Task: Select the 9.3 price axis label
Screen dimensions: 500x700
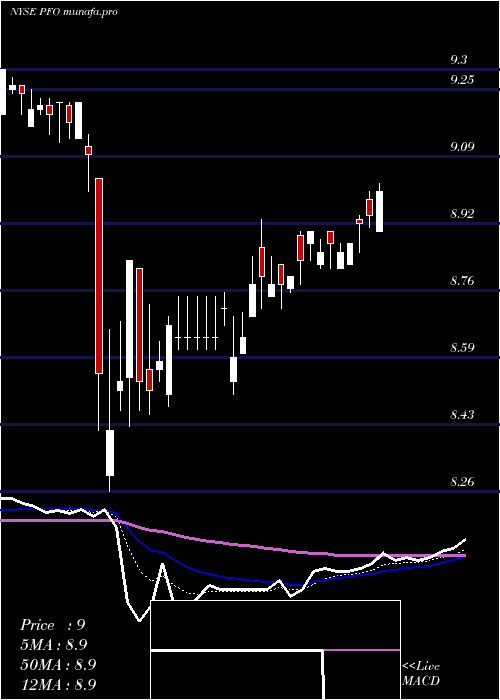Action: point(458,60)
